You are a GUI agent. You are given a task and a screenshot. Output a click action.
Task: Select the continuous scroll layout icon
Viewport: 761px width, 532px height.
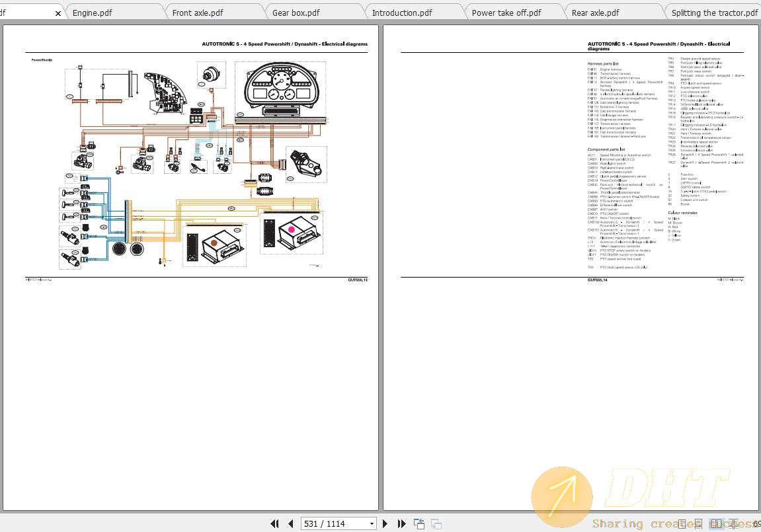coord(698,523)
